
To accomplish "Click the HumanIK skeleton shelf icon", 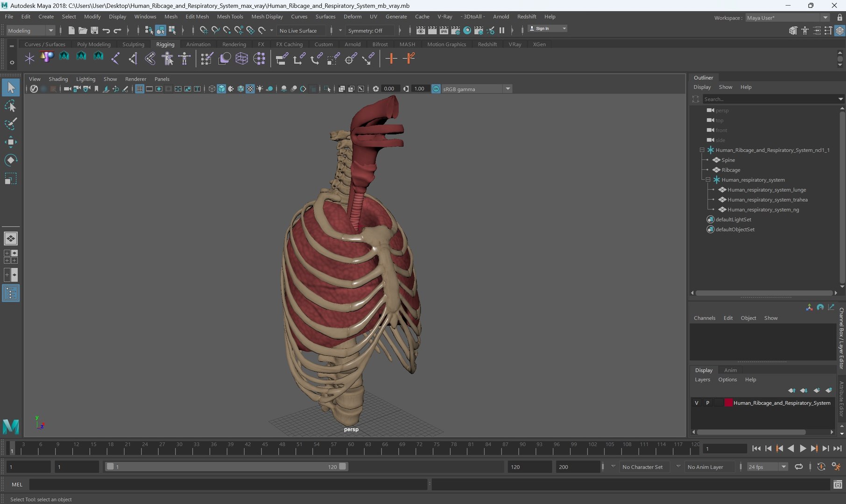I will point(184,58).
